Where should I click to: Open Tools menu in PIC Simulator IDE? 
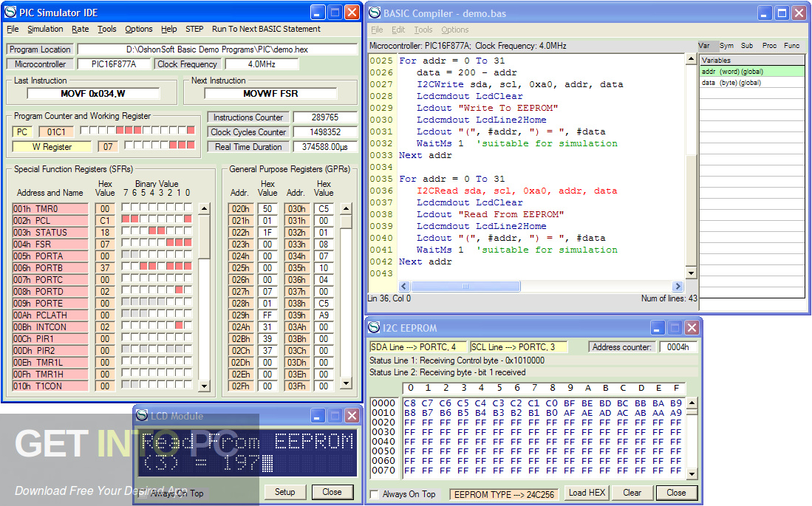tap(107, 29)
